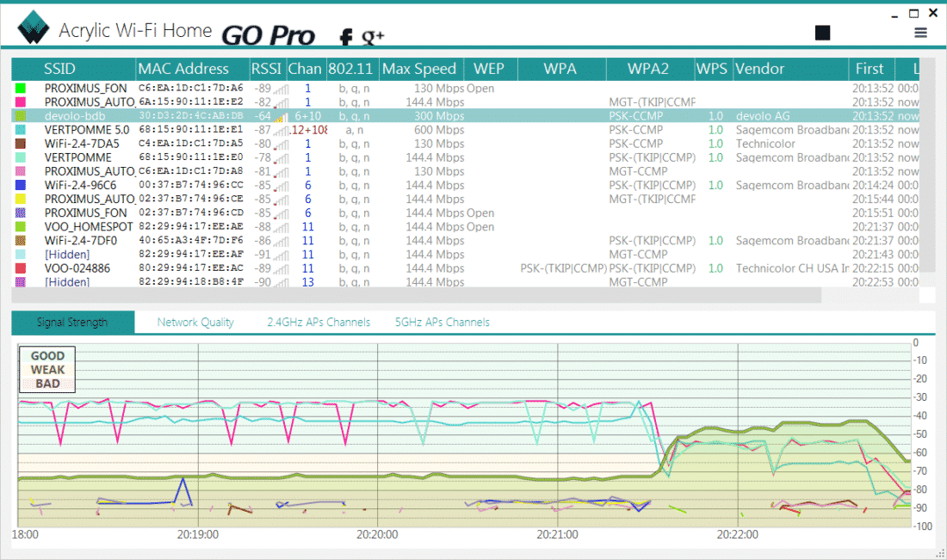Open the Facebook page icon
Viewport: 947px width, 560px height.
[x=346, y=37]
